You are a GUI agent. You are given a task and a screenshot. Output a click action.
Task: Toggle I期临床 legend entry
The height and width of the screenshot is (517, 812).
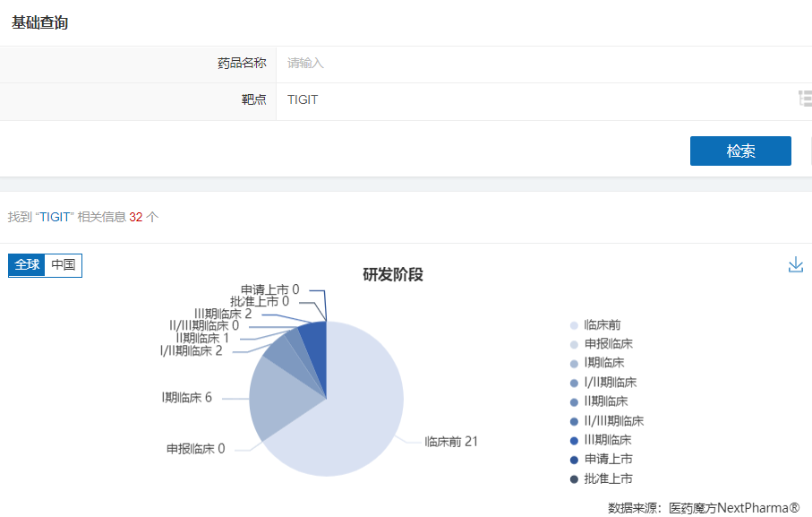point(596,363)
